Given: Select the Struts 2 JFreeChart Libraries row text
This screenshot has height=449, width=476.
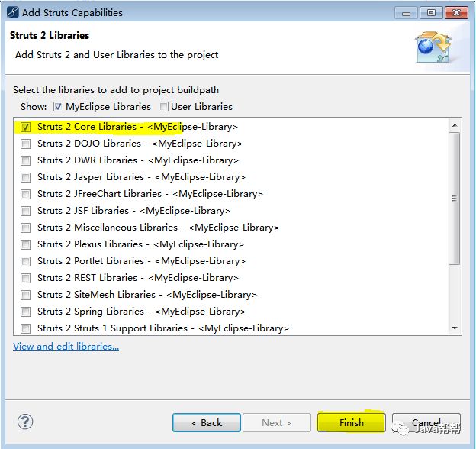Looking at the screenshot, I should pos(150,194).
